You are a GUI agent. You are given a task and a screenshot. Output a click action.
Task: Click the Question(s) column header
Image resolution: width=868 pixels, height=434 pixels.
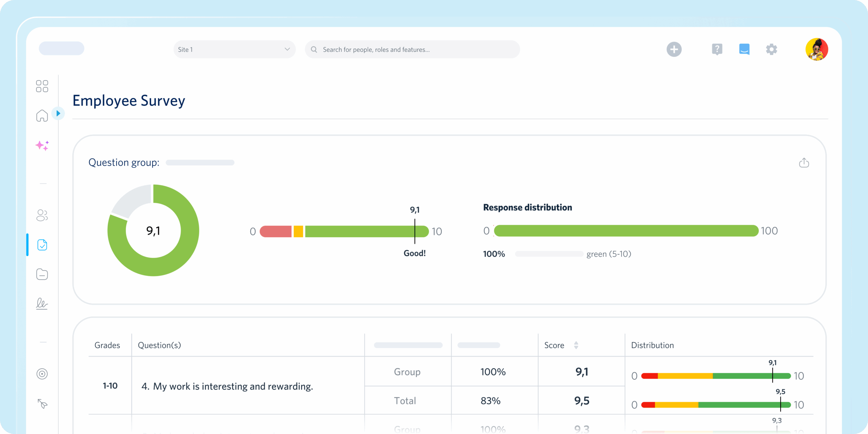(x=159, y=345)
